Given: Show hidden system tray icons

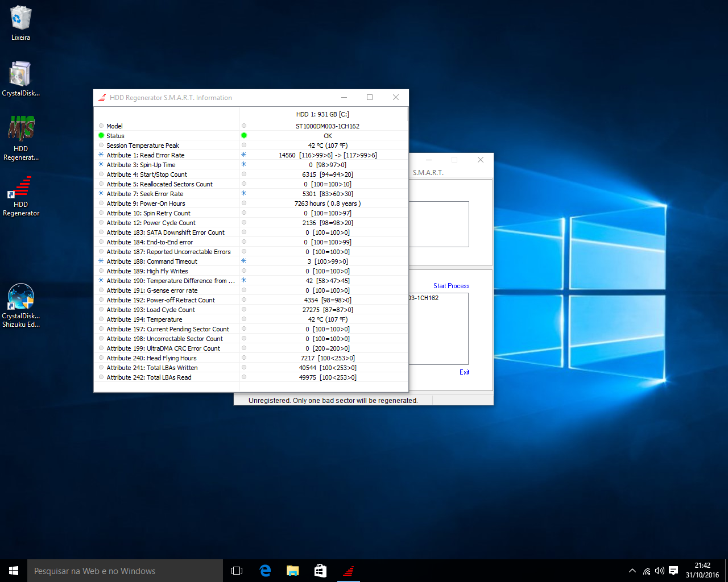Looking at the screenshot, I should (x=632, y=571).
